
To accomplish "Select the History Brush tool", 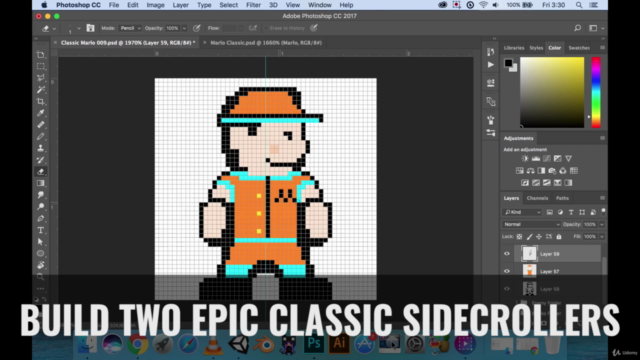I will [40, 160].
